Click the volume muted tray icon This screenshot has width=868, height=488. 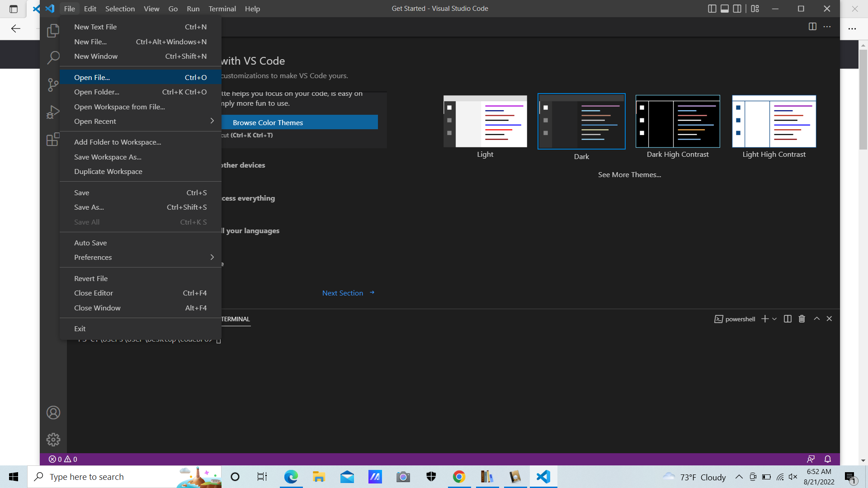(x=793, y=477)
